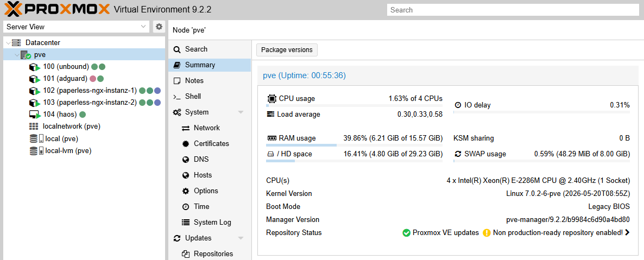Open the local-lvm (pve) storage icon

(36, 151)
